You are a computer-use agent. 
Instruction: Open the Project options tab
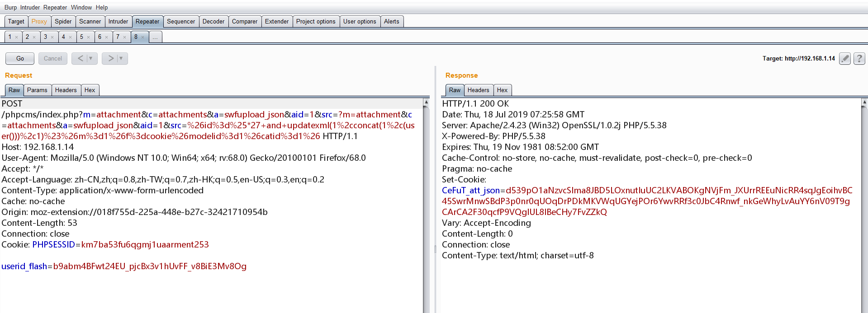(316, 21)
